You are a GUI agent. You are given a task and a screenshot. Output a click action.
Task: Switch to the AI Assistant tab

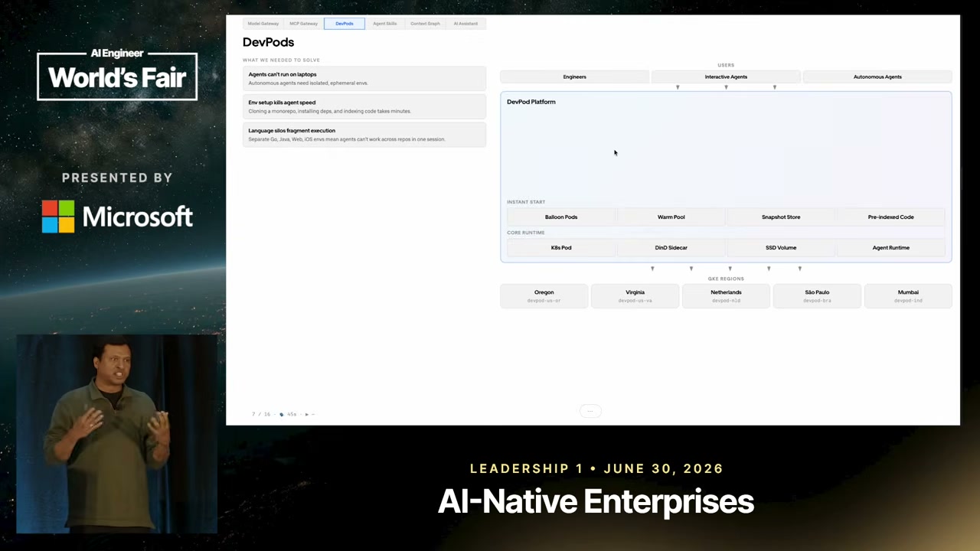[x=465, y=24]
